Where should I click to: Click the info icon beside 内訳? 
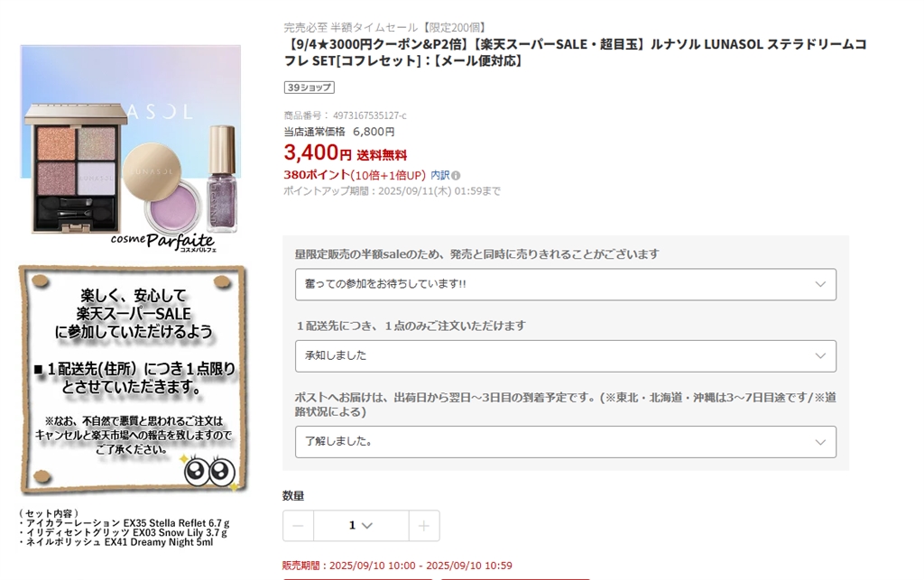point(456,176)
